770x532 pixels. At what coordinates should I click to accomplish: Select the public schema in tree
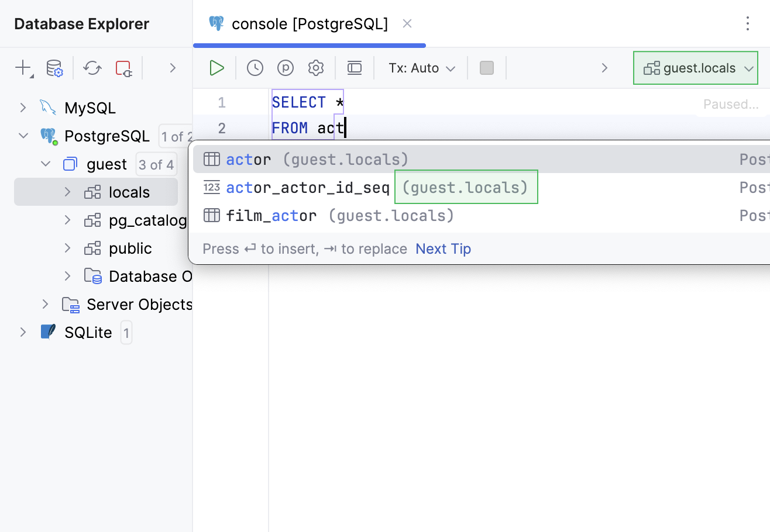tap(130, 248)
